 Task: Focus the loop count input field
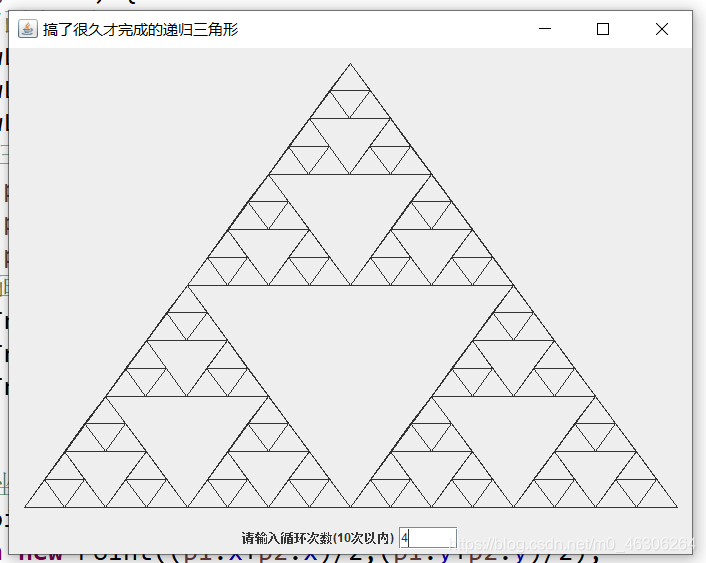click(x=428, y=538)
